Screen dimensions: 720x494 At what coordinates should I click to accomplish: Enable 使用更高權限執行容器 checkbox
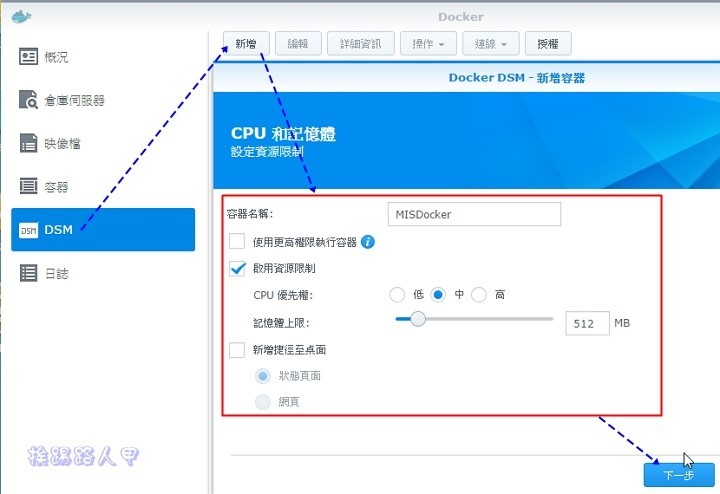pyautogui.click(x=237, y=241)
